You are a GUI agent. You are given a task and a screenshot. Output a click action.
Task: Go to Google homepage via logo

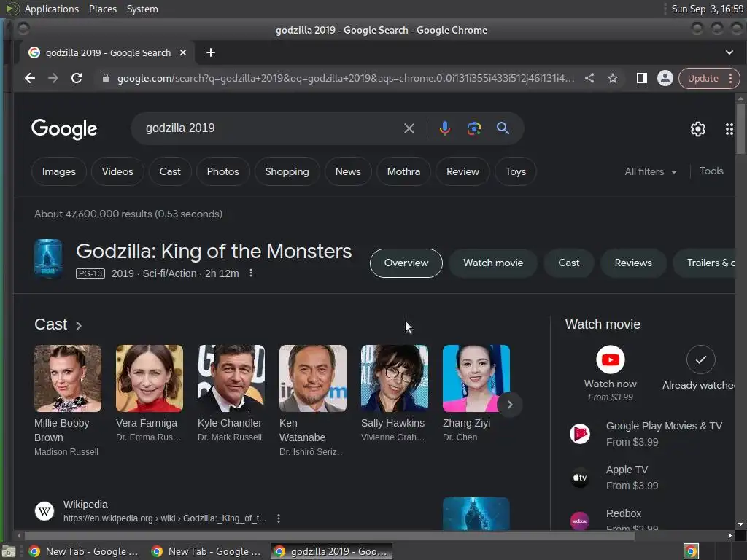click(64, 128)
